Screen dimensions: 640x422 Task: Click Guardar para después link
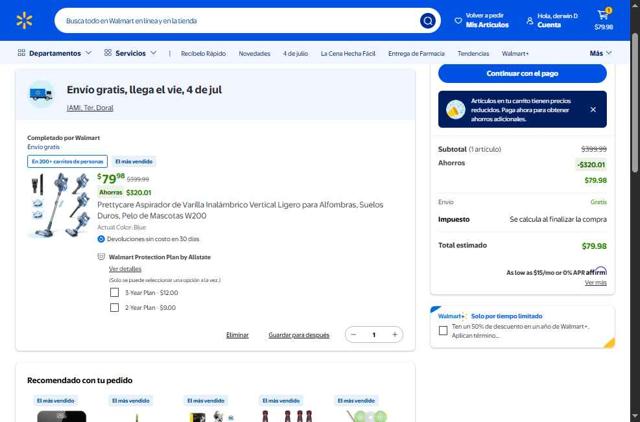click(x=299, y=335)
